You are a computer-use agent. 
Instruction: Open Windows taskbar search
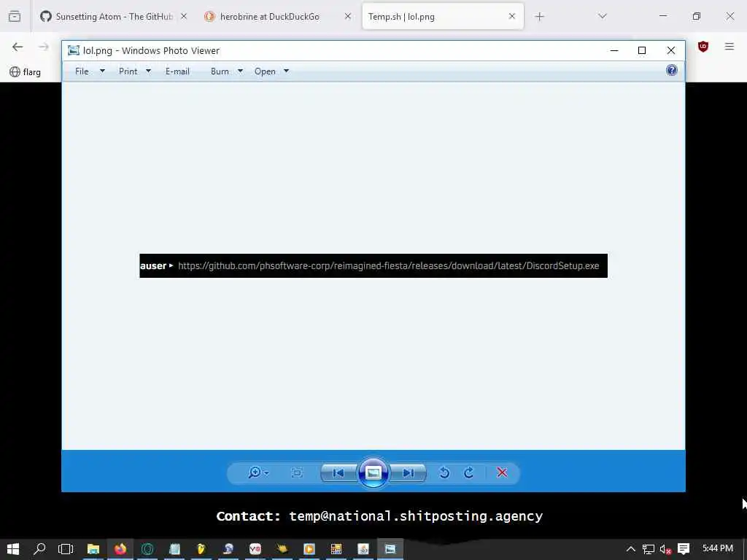click(40, 549)
